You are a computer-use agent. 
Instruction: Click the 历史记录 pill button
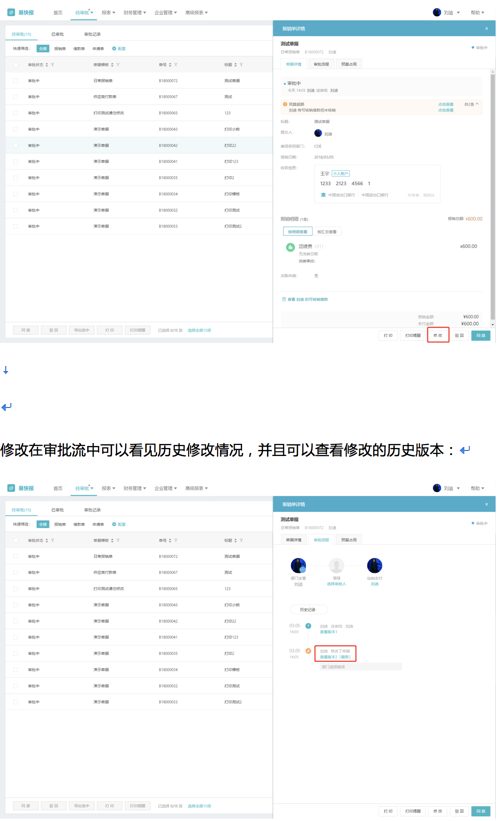[x=308, y=609]
